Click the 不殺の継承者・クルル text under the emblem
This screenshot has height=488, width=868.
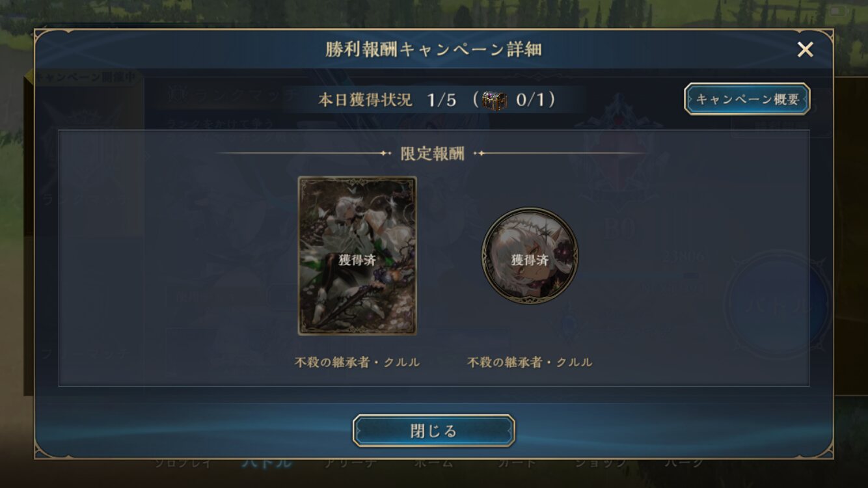coord(530,362)
